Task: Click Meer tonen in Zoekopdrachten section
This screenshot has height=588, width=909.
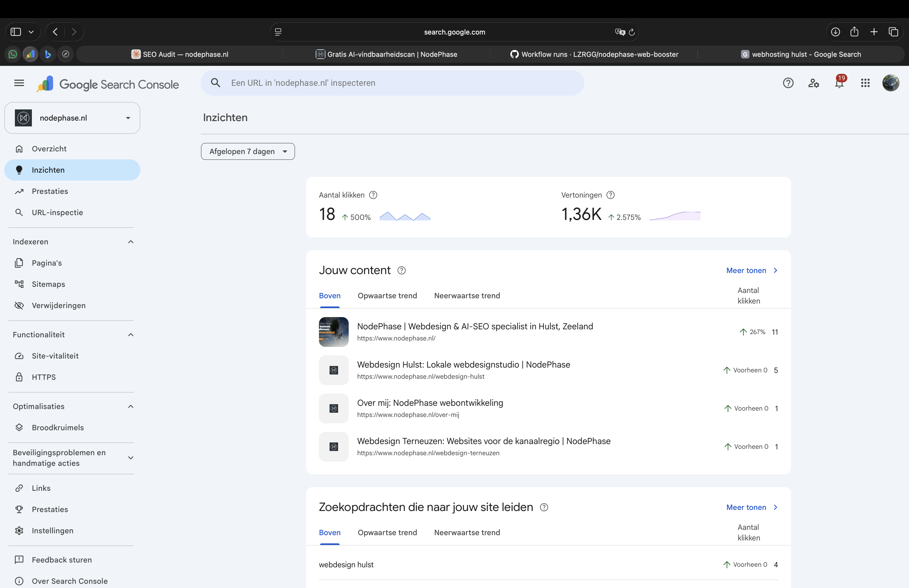Action: 752,508
